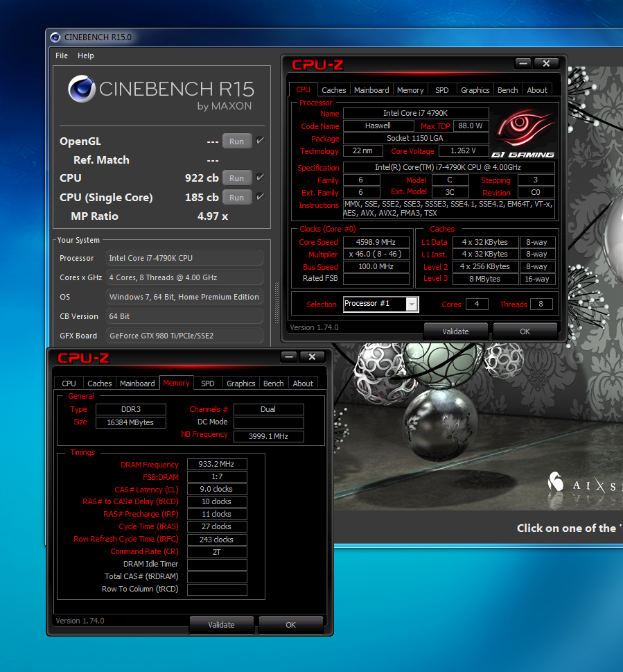Switch to Mainboard tab in top CPU-Z window
The image size is (623, 672).
[371, 90]
